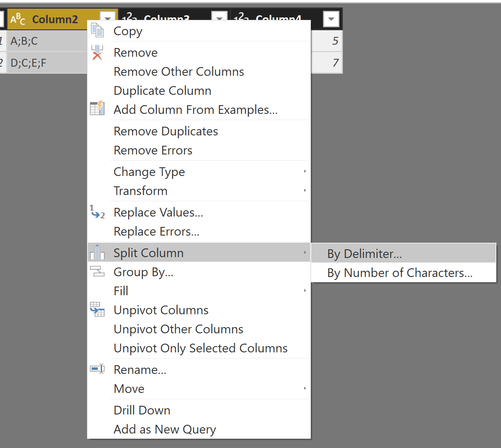
Task: Select the Split Column entry
Action: 199,253
